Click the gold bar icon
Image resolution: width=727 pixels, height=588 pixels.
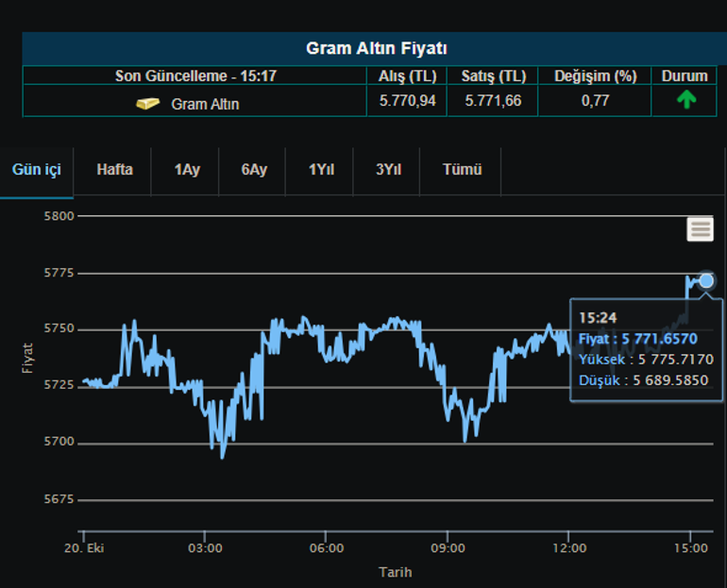(x=147, y=103)
